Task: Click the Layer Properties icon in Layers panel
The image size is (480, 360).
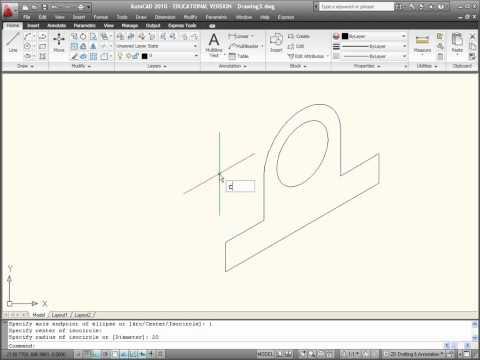Action: (120, 36)
